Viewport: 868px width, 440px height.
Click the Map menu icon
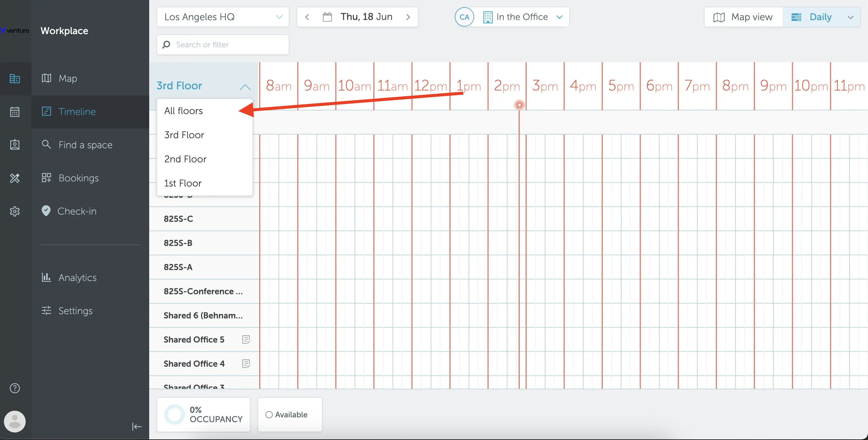pyautogui.click(x=47, y=78)
